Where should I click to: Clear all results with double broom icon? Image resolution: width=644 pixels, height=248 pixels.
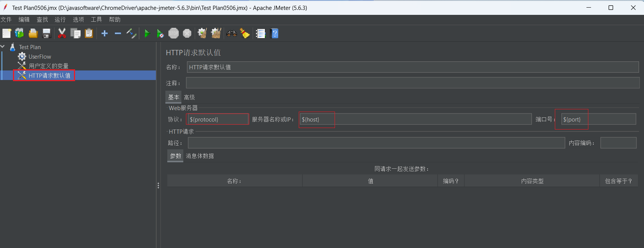pyautogui.click(x=216, y=34)
